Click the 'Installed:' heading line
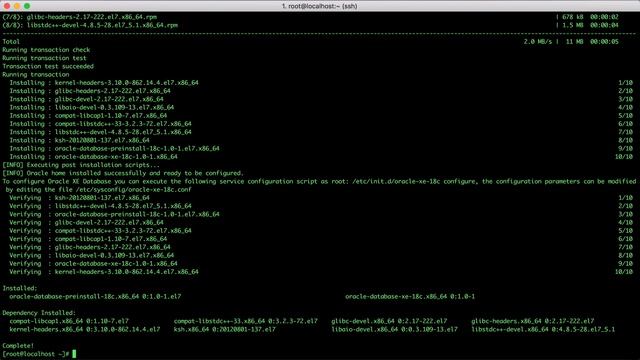Screen dimensions: 640x360 click(20, 288)
